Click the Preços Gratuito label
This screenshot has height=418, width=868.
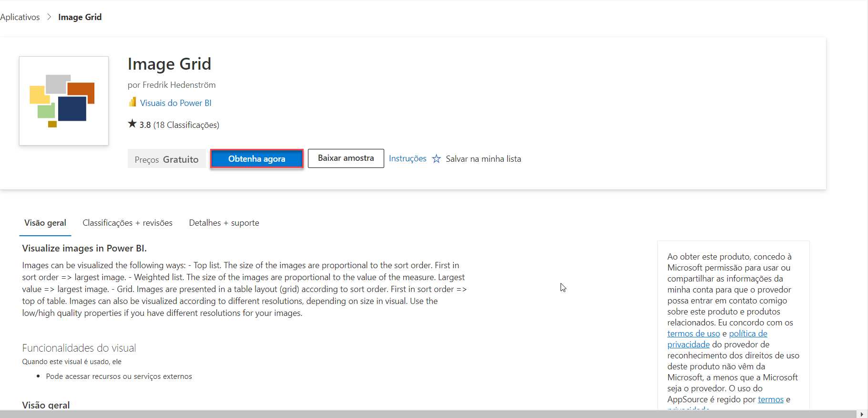tap(167, 159)
